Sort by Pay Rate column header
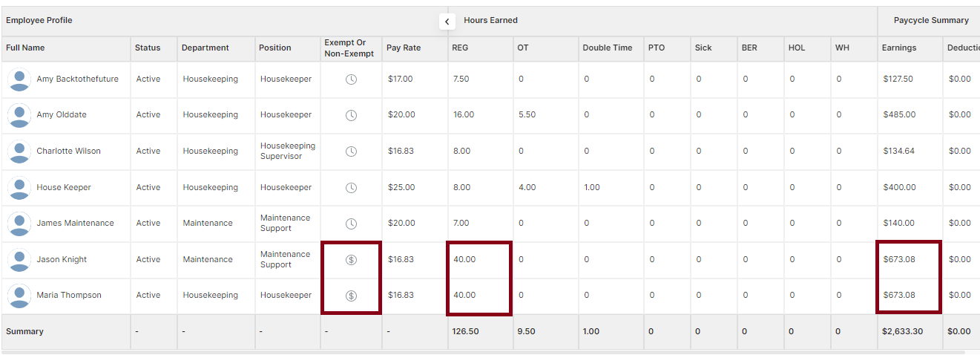Image resolution: width=980 pixels, height=355 pixels. (404, 48)
